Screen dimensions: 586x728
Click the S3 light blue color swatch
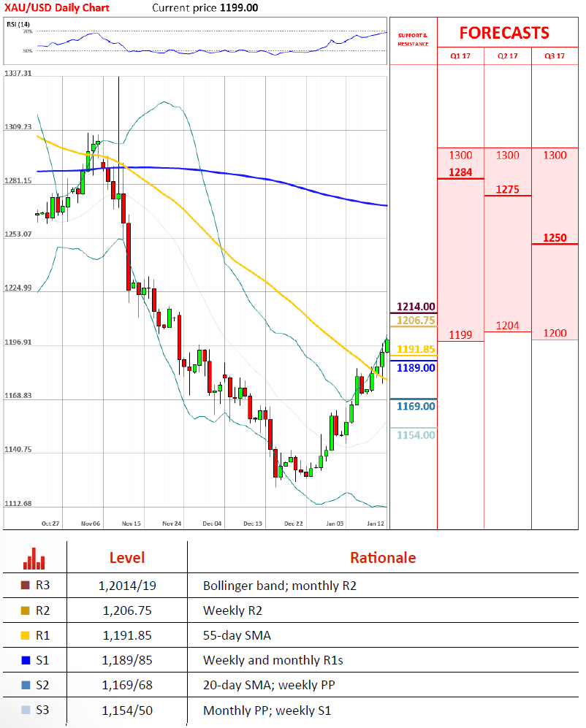coord(26,710)
